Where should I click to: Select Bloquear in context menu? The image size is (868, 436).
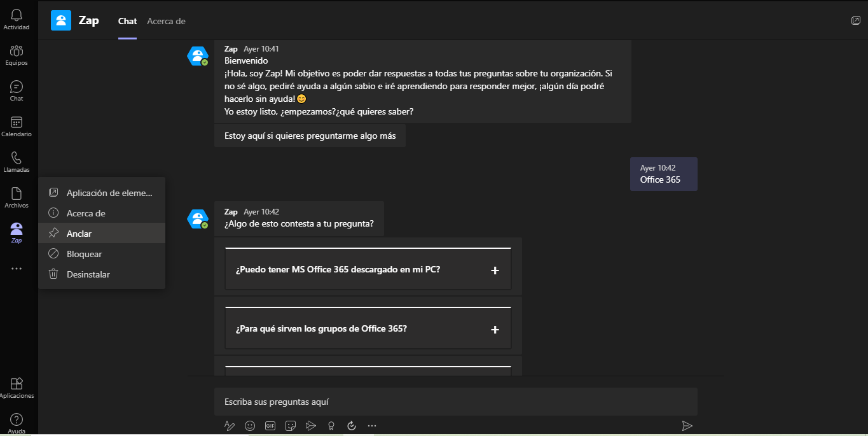[102, 254]
